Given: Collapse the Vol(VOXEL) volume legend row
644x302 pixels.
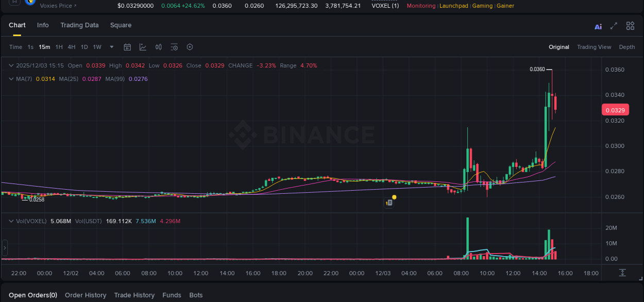Looking at the screenshot, I should point(11,221).
